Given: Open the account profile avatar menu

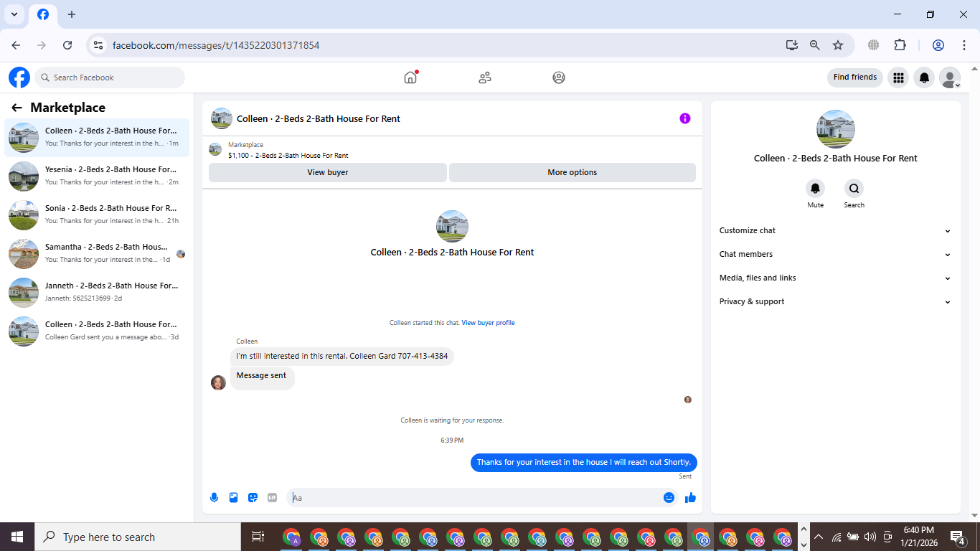Looking at the screenshot, I should pyautogui.click(x=950, y=77).
